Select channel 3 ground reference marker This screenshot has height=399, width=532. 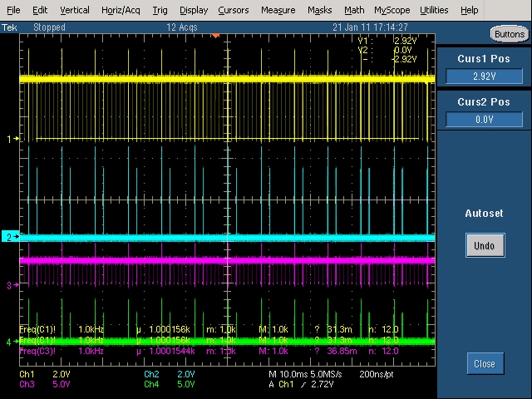tap(12, 285)
